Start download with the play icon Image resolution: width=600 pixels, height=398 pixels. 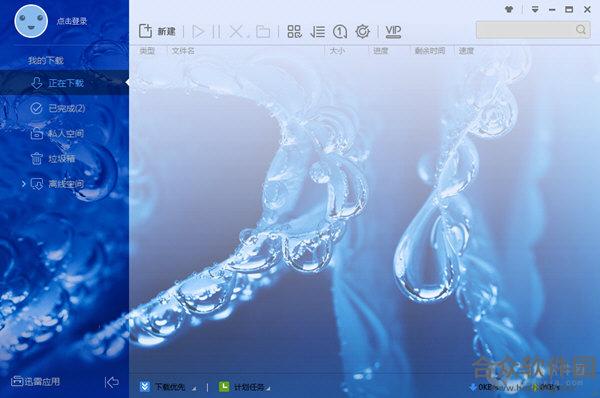[198, 31]
